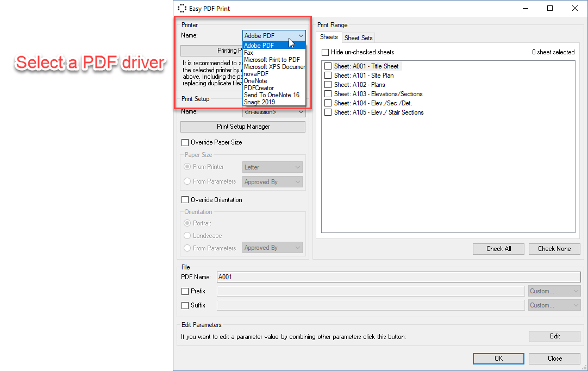Enable Override Paper Size checkbox
This screenshot has width=588, height=371.
(x=185, y=142)
